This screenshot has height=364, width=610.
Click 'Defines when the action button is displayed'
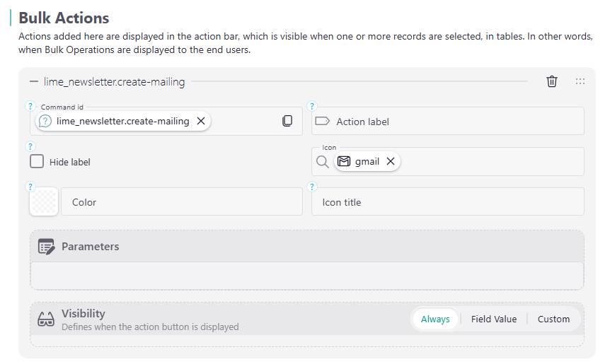tap(150, 327)
